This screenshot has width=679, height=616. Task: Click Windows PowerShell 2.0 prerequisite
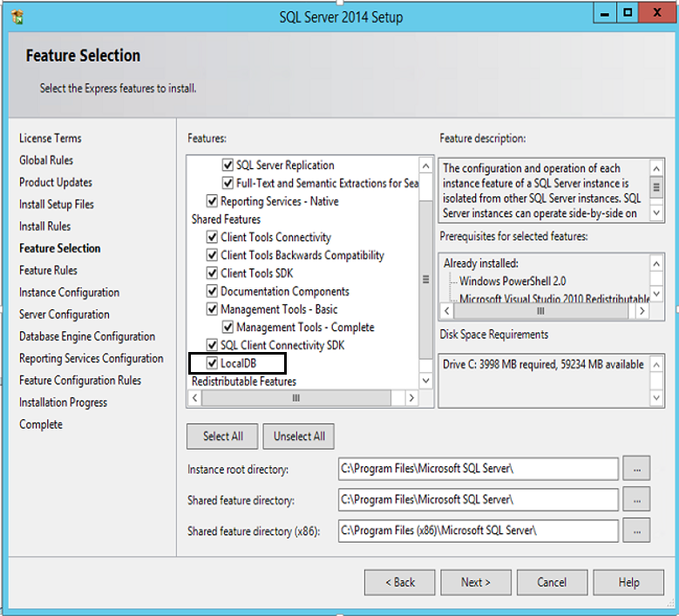[x=513, y=281]
